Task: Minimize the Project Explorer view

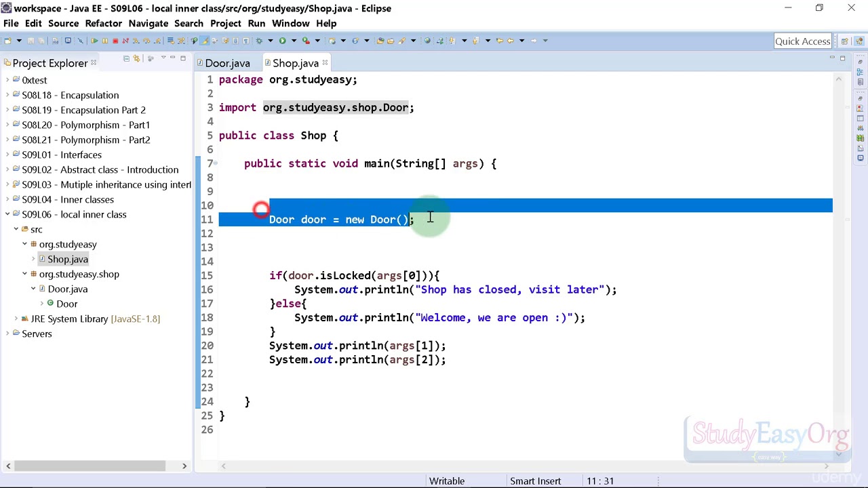Action: [x=172, y=57]
